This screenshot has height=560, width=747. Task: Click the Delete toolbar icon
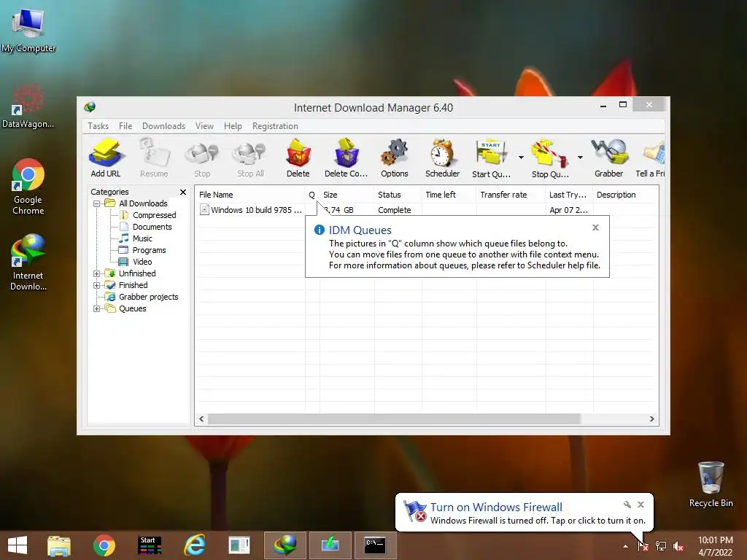pos(298,158)
